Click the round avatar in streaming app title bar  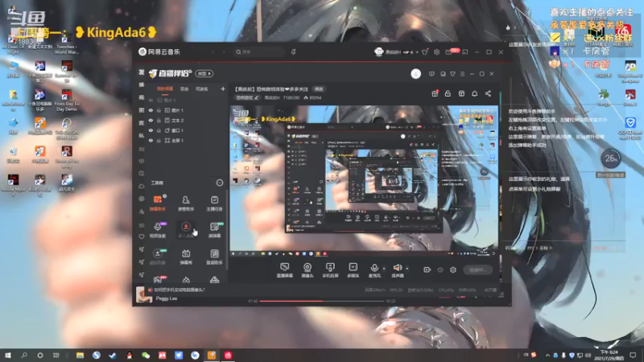click(415, 73)
